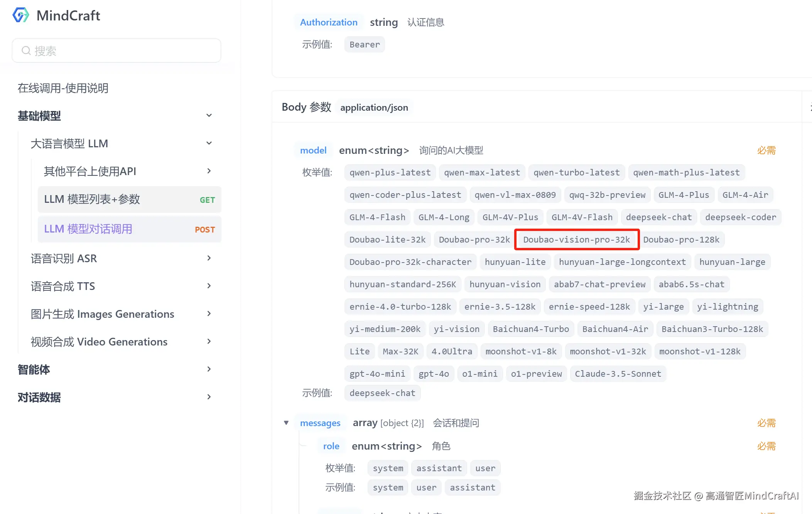Expand the 智能体 section

pos(209,369)
